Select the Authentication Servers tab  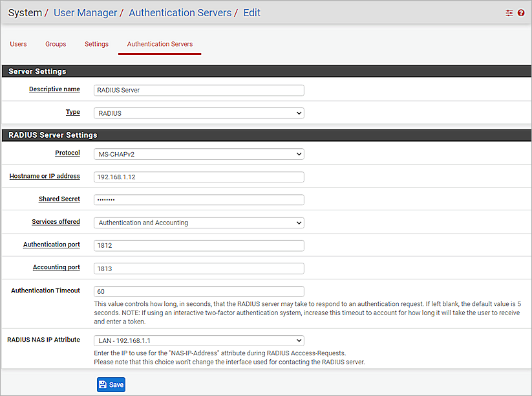pos(159,44)
